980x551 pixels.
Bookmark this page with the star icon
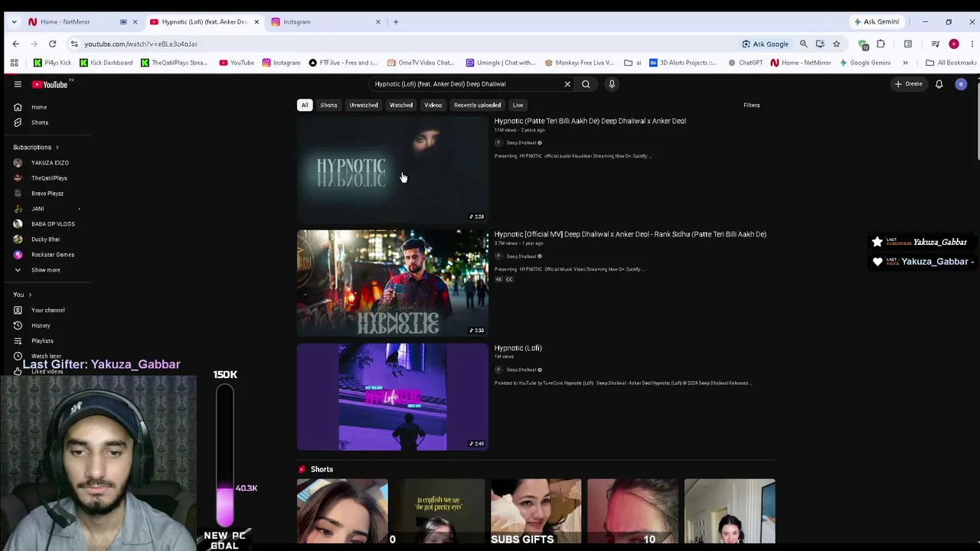coord(836,44)
